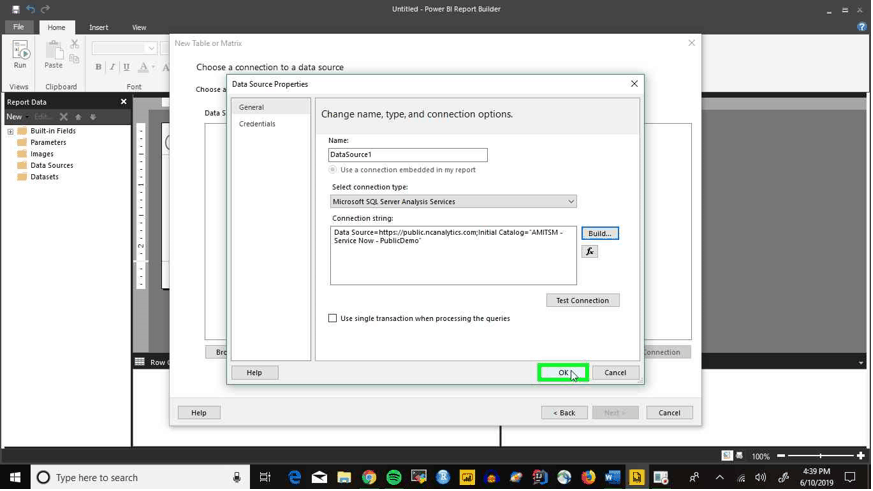Screen dimensions: 873x491
Task: Click the move down arrow in Report Data
Action: (x=93, y=117)
